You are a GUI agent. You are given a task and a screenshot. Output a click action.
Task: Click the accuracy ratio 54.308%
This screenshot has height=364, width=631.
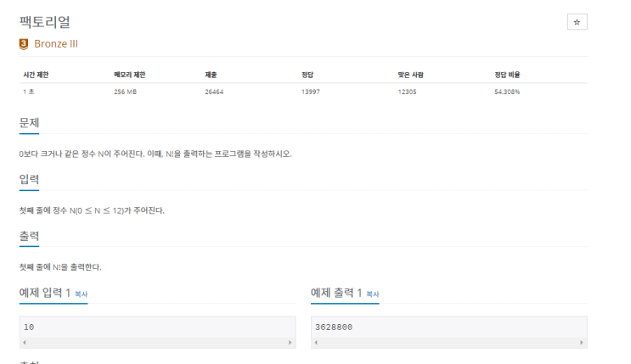tap(507, 92)
